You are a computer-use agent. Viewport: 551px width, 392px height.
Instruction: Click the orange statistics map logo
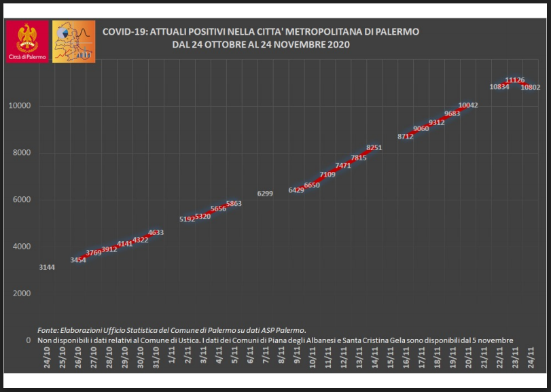coord(73,41)
